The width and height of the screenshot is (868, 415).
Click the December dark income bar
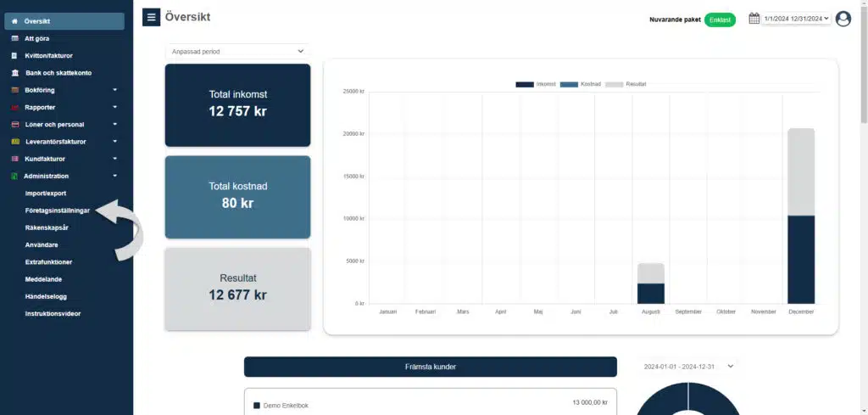pos(801,260)
